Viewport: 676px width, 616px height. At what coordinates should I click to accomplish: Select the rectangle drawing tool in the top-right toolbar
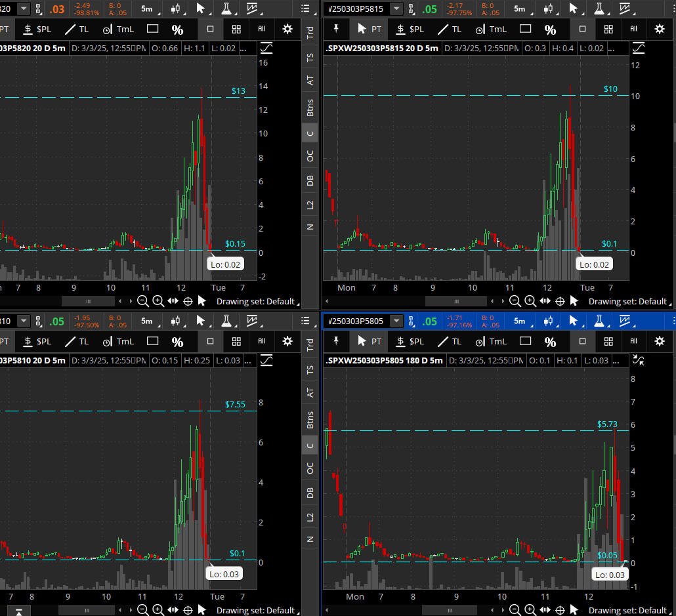[x=525, y=29]
